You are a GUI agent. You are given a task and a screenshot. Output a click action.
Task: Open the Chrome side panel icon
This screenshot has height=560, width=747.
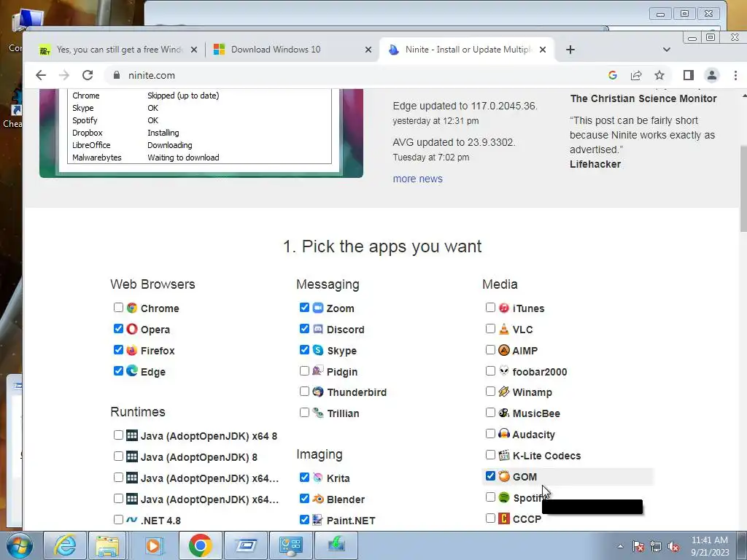(689, 75)
